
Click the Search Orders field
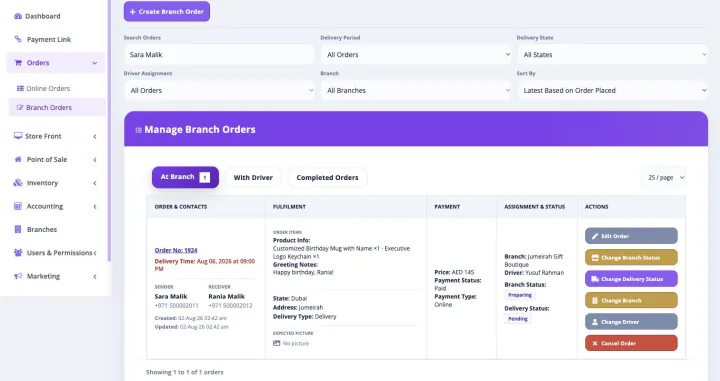[x=219, y=55]
